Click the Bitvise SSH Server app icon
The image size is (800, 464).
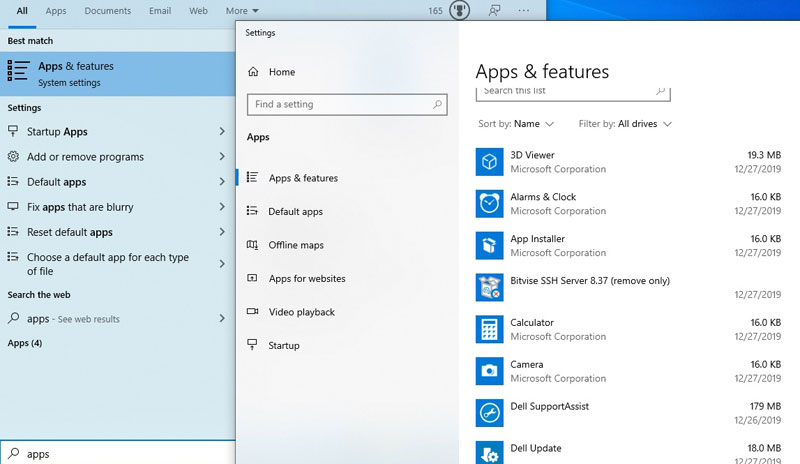point(489,287)
